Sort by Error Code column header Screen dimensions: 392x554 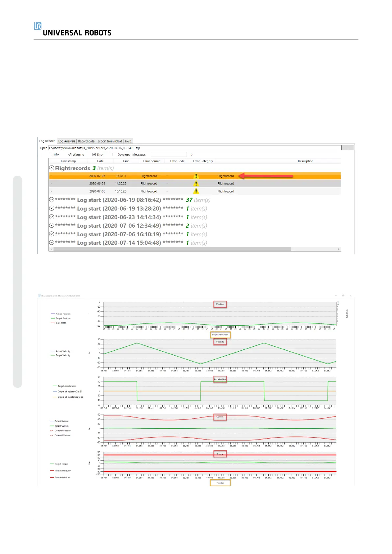177,161
